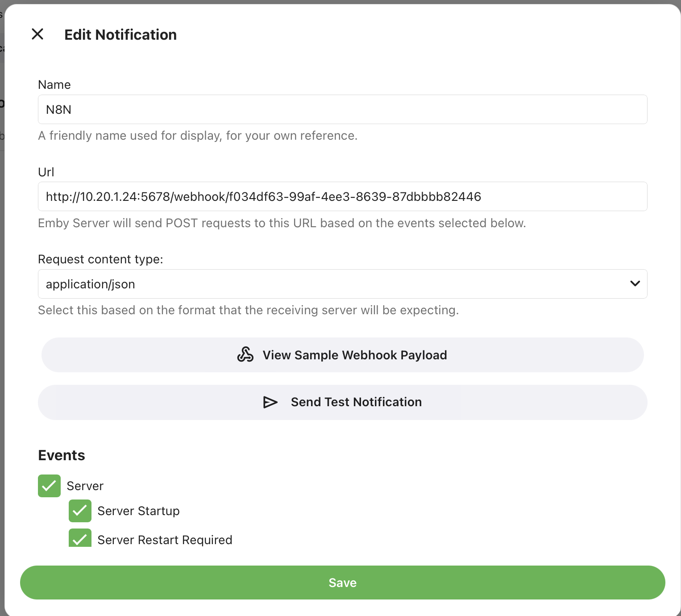This screenshot has height=616, width=681.
Task: Send Test Notification
Action: pyautogui.click(x=356, y=402)
